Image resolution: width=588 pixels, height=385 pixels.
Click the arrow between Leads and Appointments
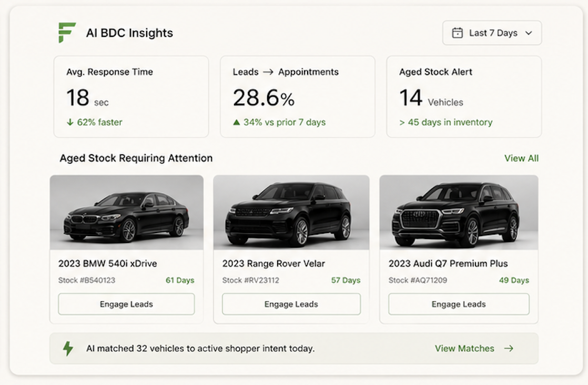[268, 72]
